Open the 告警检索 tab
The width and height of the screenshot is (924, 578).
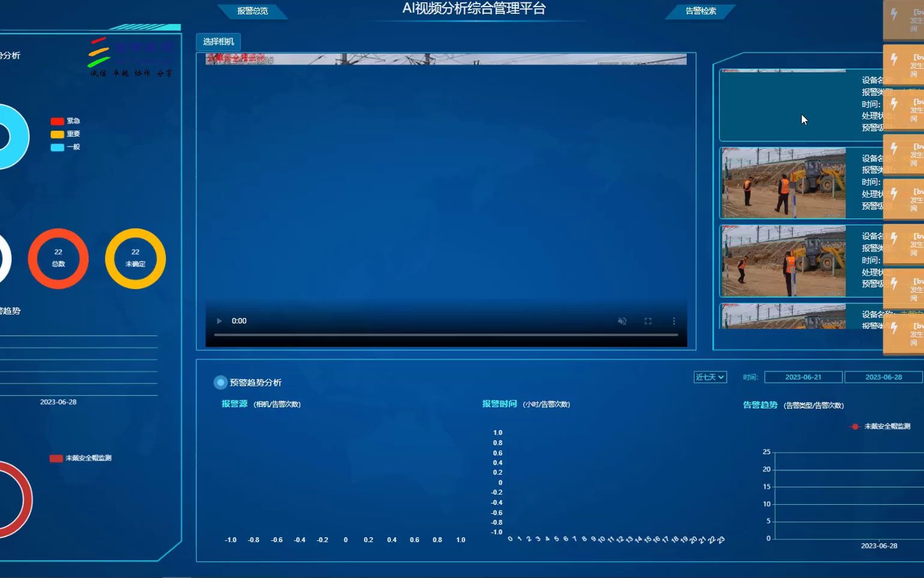[x=700, y=11]
